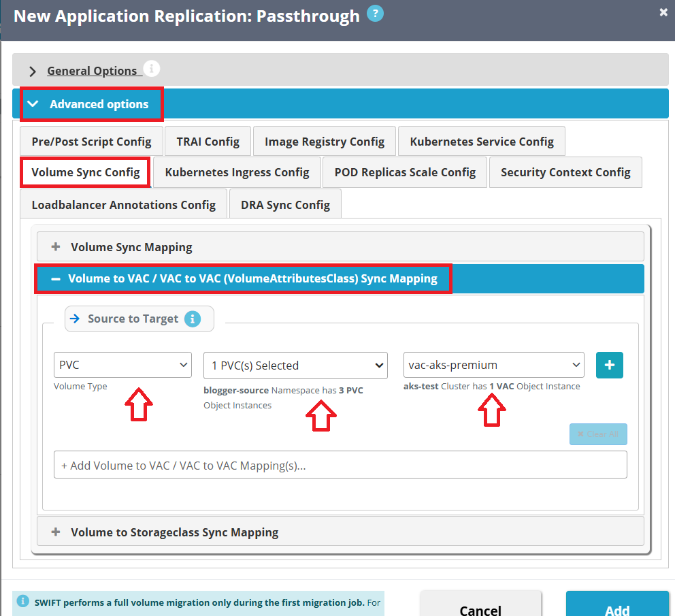The image size is (675, 616).
Task: Open the Image Registry Config tab
Action: coord(325,142)
